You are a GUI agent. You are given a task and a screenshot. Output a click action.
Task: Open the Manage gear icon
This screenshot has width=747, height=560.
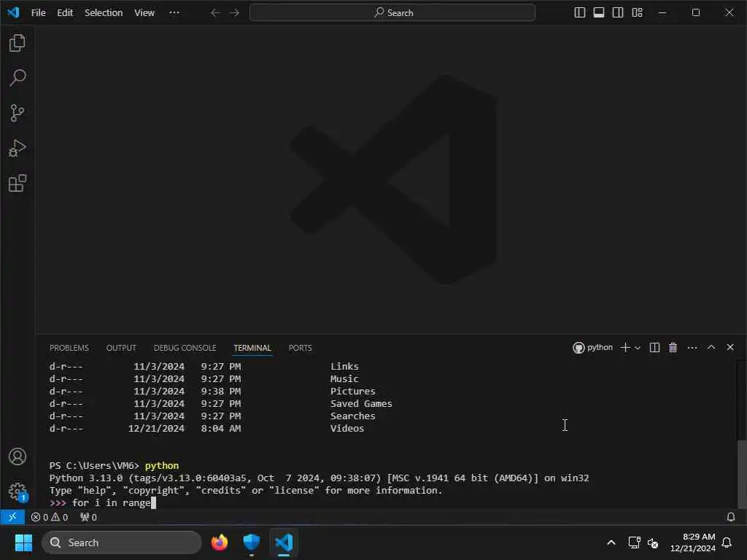pyautogui.click(x=18, y=491)
